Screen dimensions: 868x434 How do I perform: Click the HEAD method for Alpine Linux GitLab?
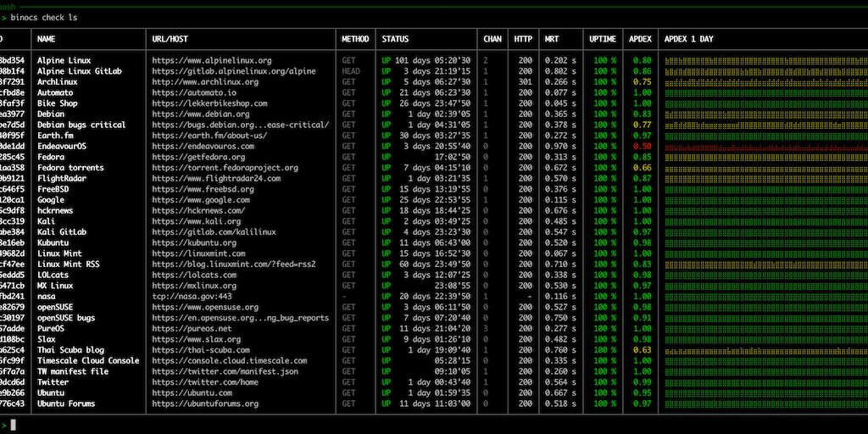(351, 71)
